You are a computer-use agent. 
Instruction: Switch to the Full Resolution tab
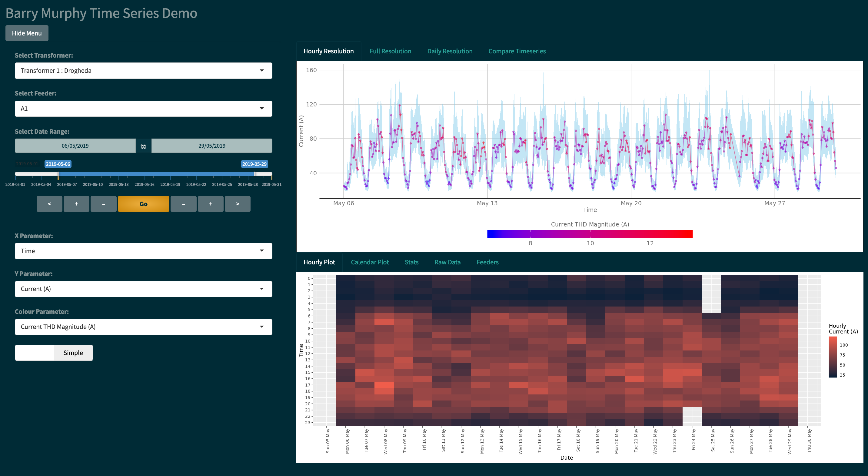coord(390,51)
